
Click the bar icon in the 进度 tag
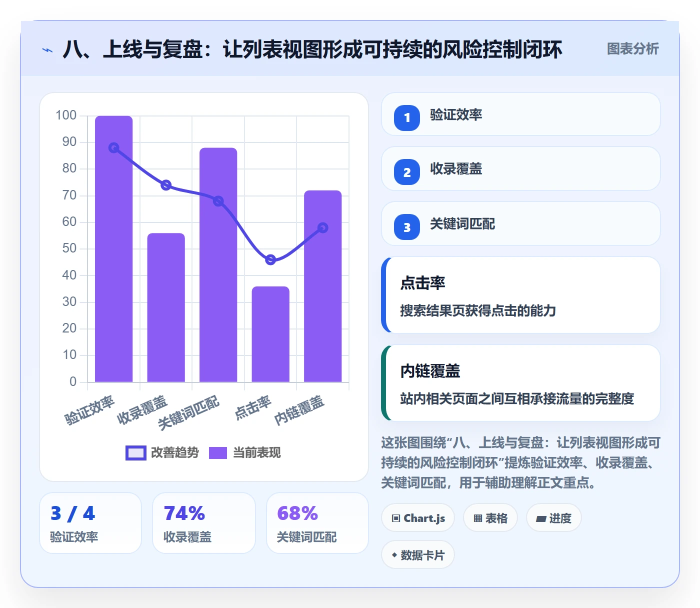tap(541, 518)
